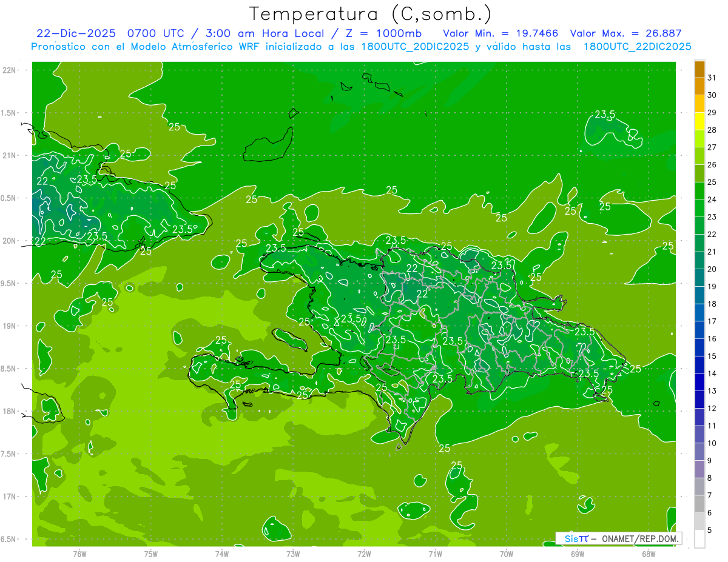Select the 70W longitude axis label

coord(507,554)
